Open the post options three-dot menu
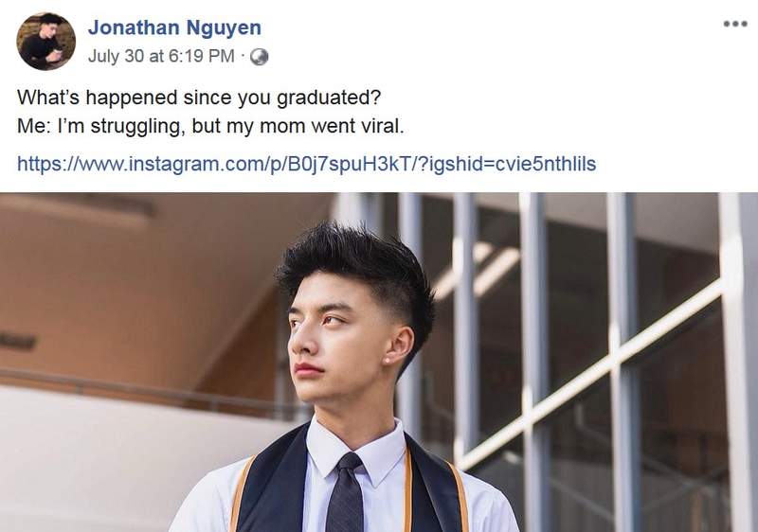758x532 pixels. (x=734, y=24)
